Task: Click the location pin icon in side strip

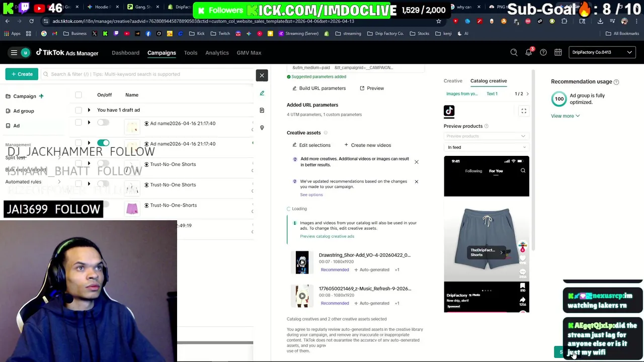Action: [262, 128]
